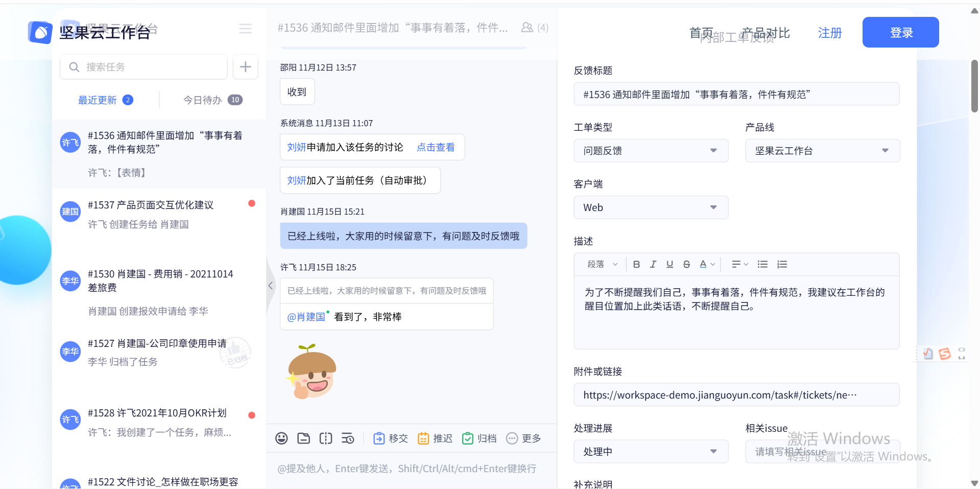The height and width of the screenshot is (489, 980).
Task: Click 推迟 to postpone the task
Action: 435,438
